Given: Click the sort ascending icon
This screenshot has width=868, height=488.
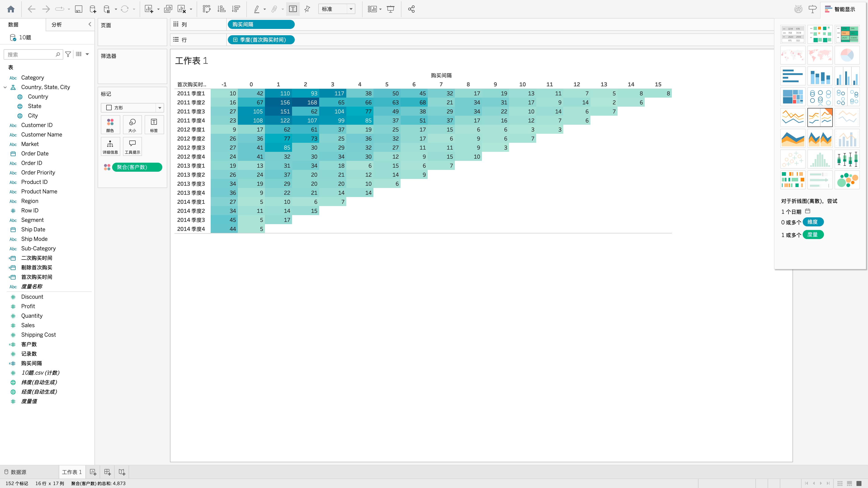Looking at the screenshot, I should click(221, 9).
